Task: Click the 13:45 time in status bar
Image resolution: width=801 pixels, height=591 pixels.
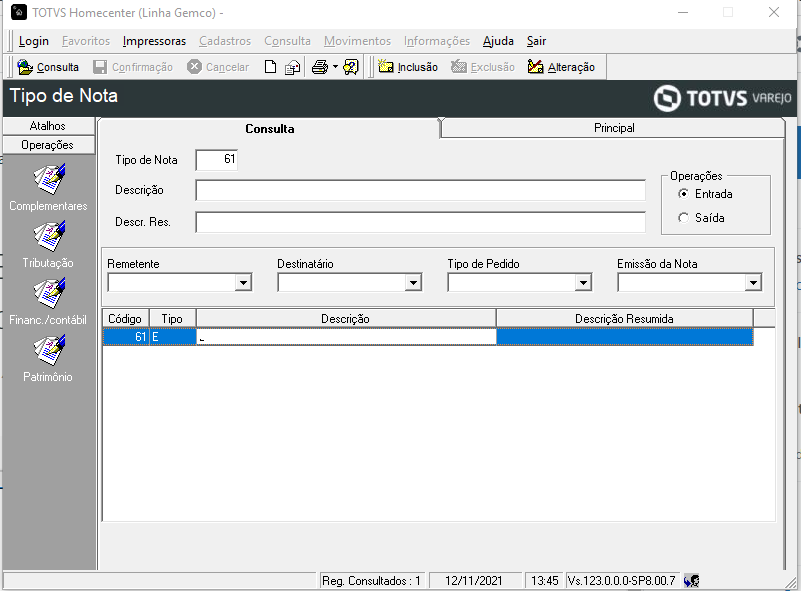Action: tap(544, 581)
